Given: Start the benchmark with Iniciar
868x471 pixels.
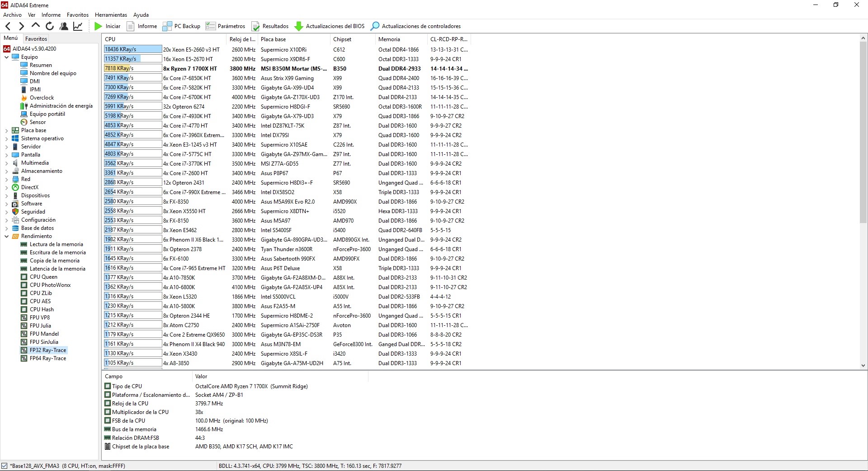Looking at the screenshot, I should pos(107,26).
